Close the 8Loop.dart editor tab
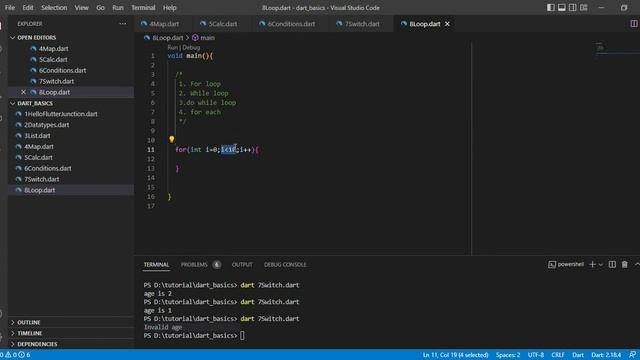The width and height of the screenshot is (640, 360). [x=447, y=24]
